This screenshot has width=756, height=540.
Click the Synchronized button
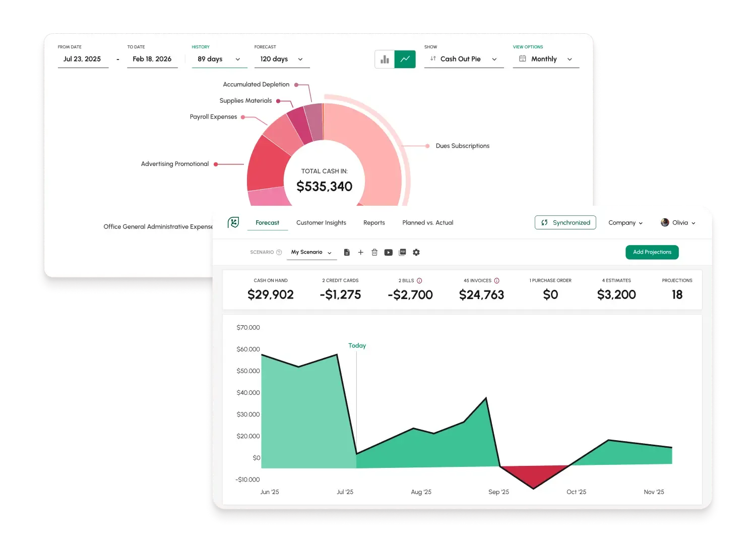tap(565, 222)
